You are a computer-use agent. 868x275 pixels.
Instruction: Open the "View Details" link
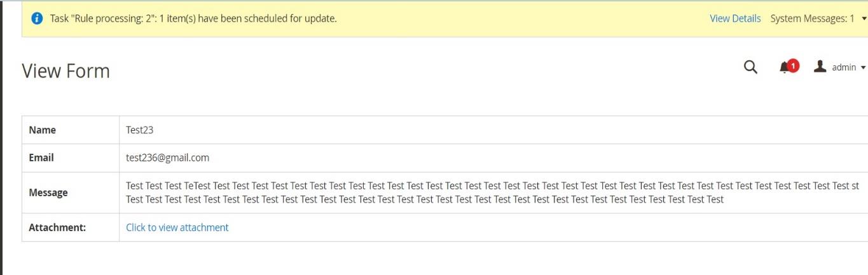pos(735,18)
